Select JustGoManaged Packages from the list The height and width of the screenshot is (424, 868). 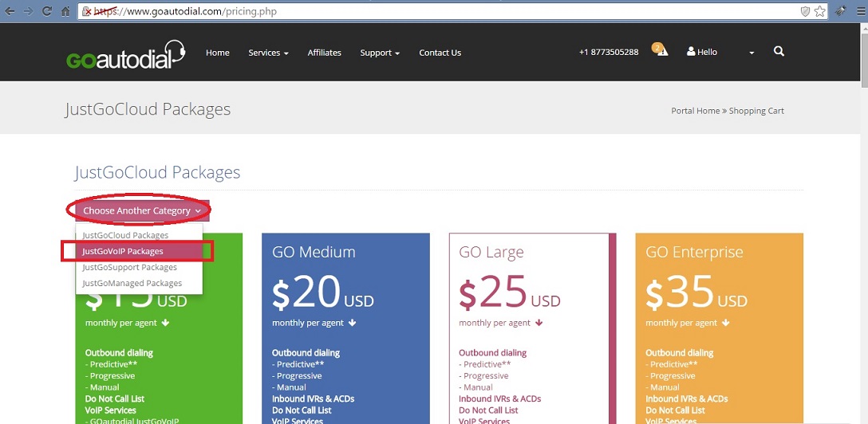(x=132, y=283)
